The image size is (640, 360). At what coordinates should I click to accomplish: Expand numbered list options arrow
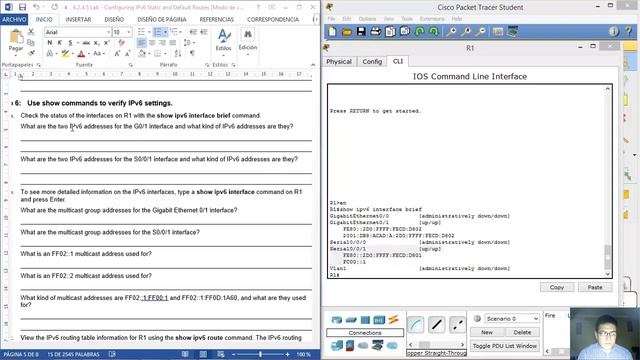pyautogui.click(x=165, y=32)
